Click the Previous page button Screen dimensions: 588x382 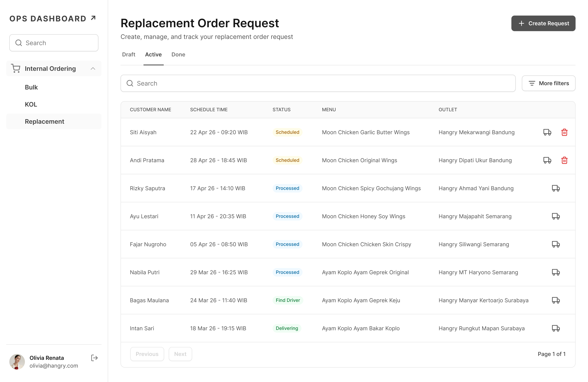click(147, 354)
